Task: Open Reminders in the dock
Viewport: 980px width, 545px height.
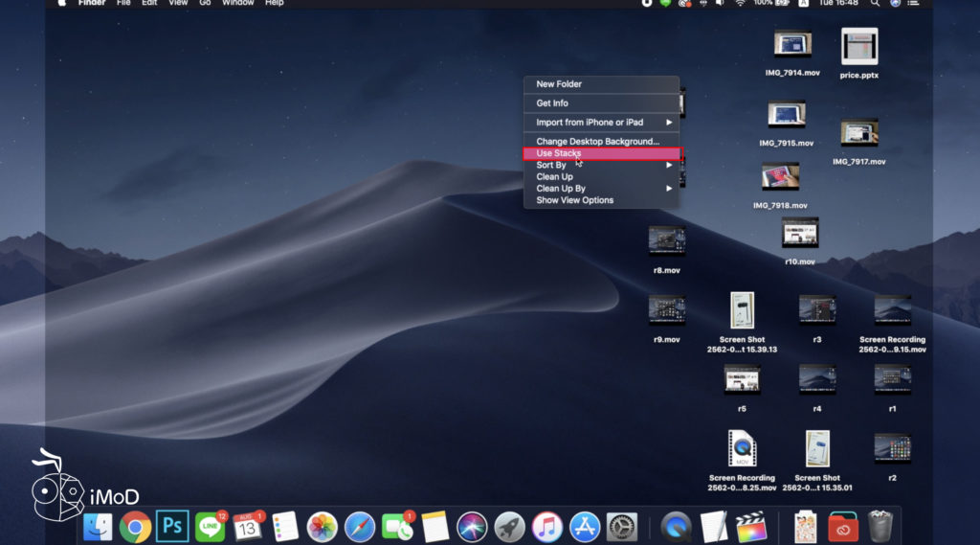Action: (x=285, y=528)
